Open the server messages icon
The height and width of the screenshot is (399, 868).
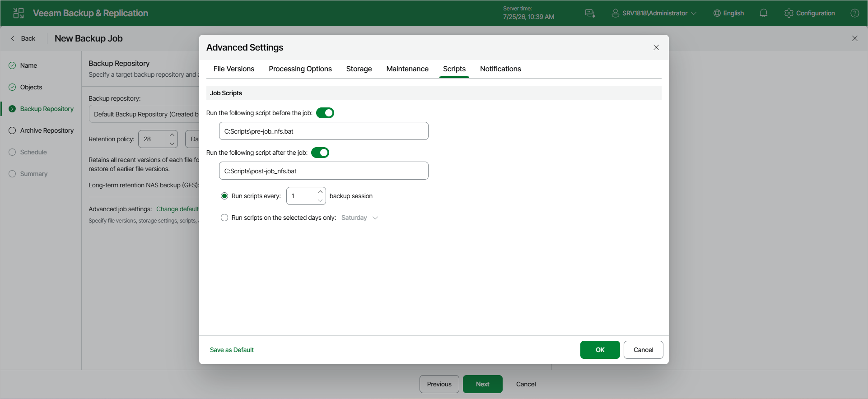tap(590, 13)
